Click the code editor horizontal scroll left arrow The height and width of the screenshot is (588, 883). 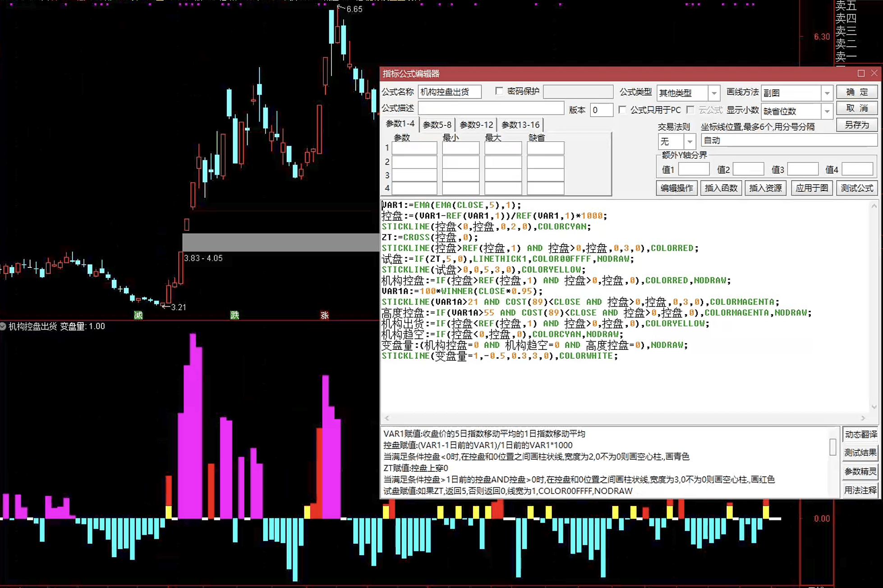point(387,418)
